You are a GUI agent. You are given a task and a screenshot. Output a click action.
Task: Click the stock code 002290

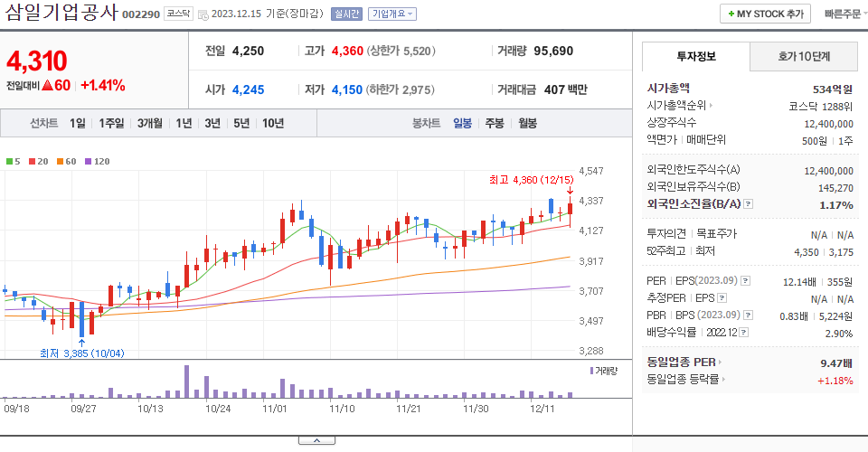tap(141, 14)
